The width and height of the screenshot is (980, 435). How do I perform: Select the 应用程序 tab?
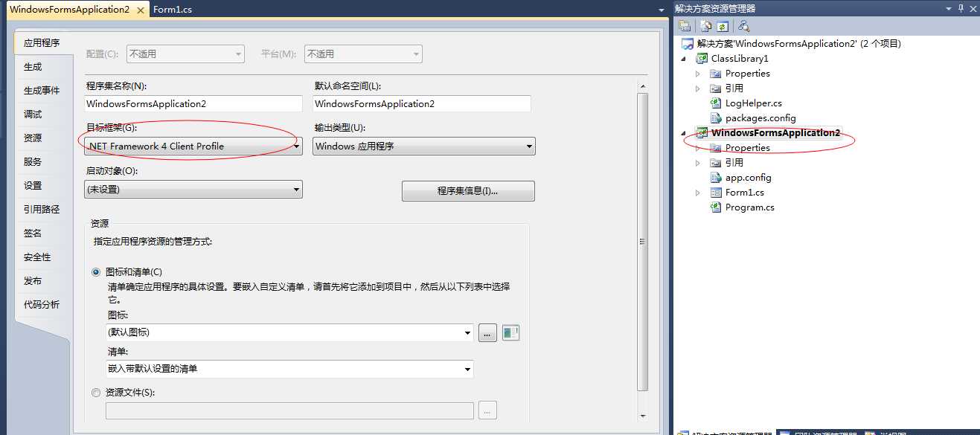pyautogui.click(x=43, y=43)
